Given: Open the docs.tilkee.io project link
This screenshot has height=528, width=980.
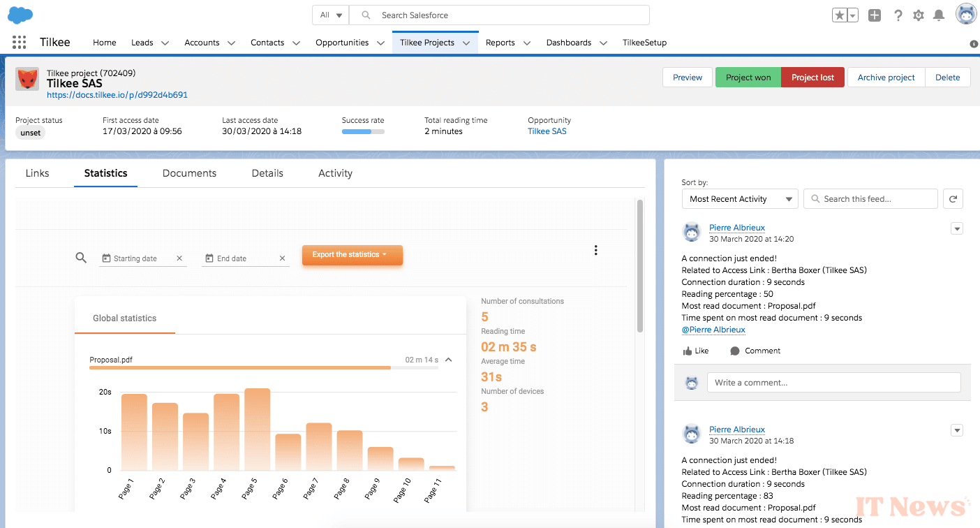Looking at the screenshot, I should click(117, 95).
